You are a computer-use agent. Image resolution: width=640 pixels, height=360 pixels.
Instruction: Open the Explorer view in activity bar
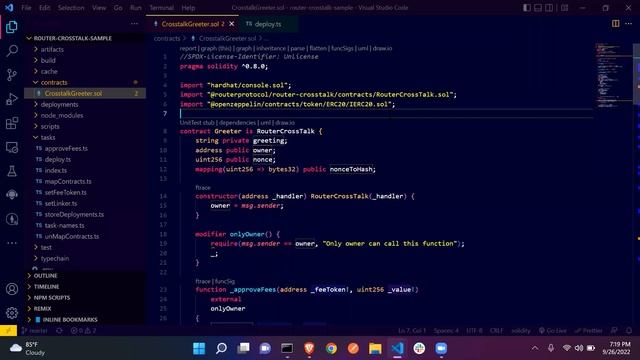tap(12, 27)
